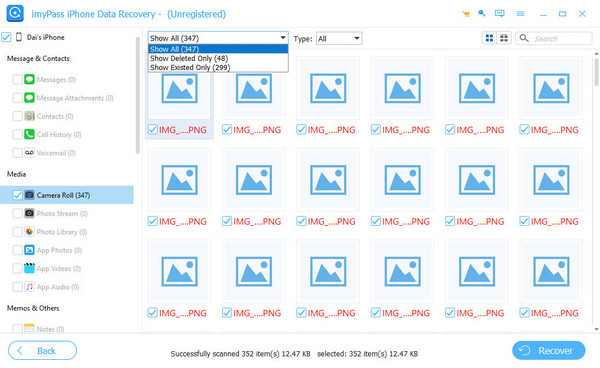Click the Call History phone icon
Image resolution: width=600 pixels, height=368 pixels.
(x=29, y=134)
